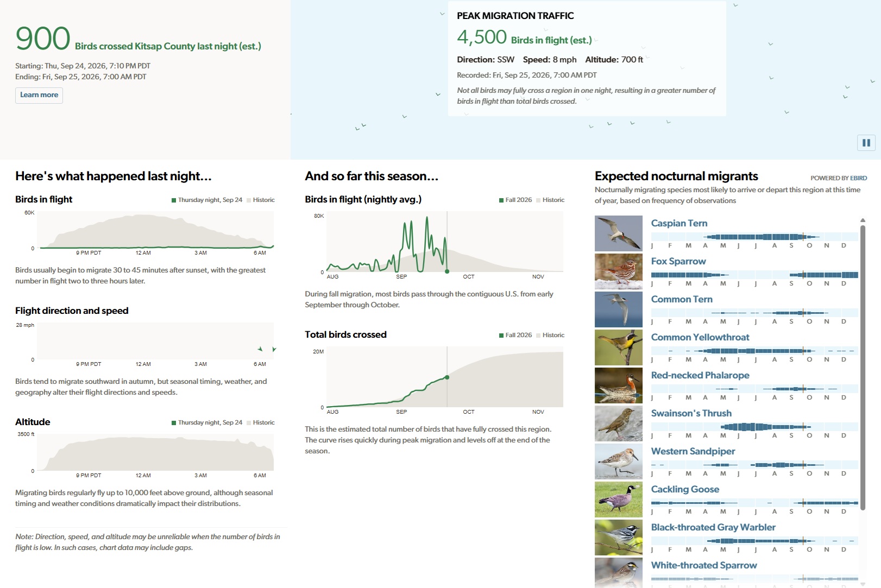Click the Learn more button
Screen dimensions: 881x588
[39, 95]
